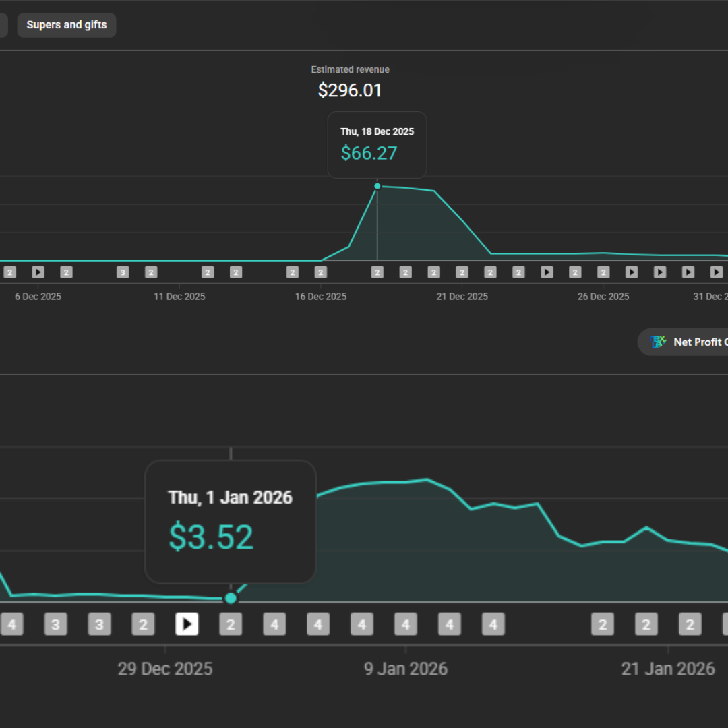Click the first '2' marker after the gap in lower chart
Screen dimensions: 728x728
click(603, 624)
